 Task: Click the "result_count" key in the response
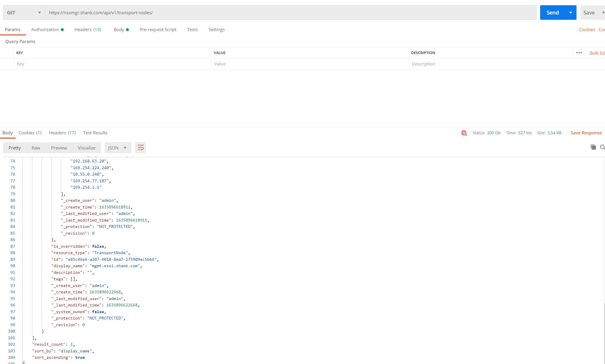pos(49,344)
